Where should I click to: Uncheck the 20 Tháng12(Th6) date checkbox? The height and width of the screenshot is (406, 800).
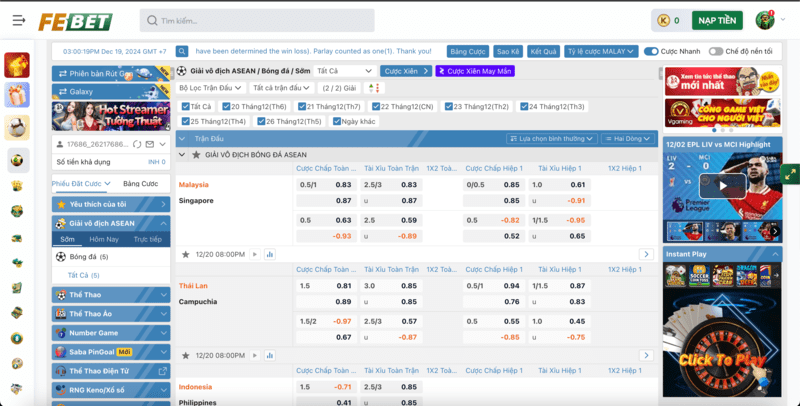[x=226, y=106]
